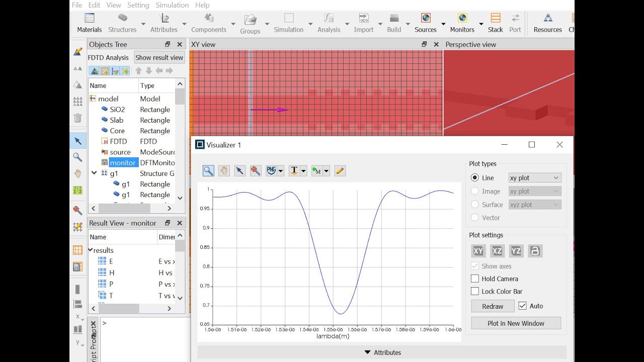Image resolution: width=644 pixels, height=362 pixels.
Task: Set the XY camera view in Plot settings
Action: (478, 251)
